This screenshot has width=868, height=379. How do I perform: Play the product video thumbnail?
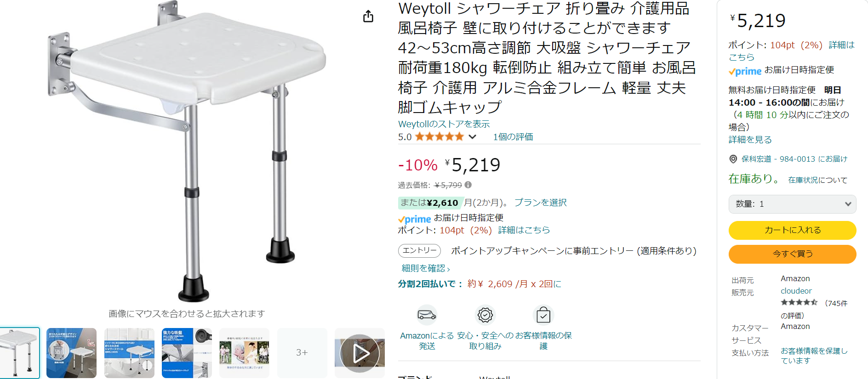click(x=360, y=353)
